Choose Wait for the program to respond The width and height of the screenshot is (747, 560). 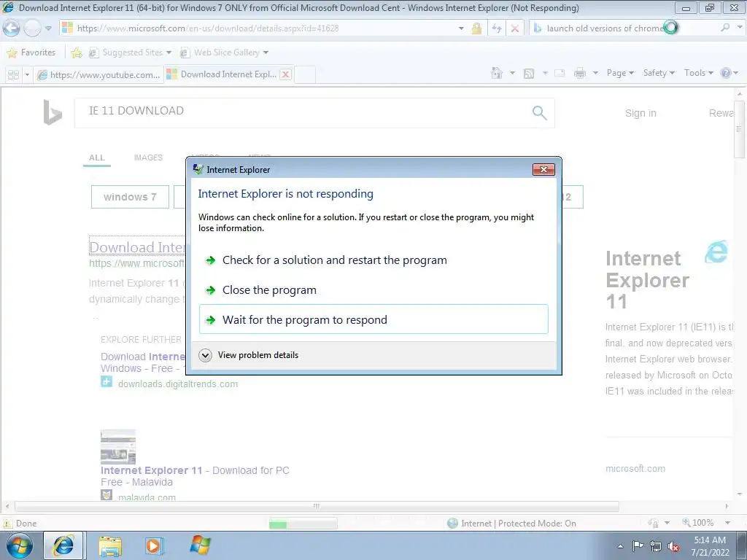[x=373, y=319]
